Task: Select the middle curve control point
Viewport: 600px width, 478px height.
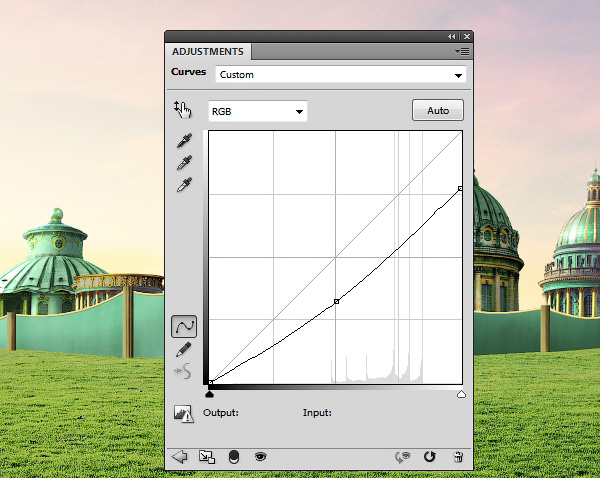Action: (x=336, y=302)
